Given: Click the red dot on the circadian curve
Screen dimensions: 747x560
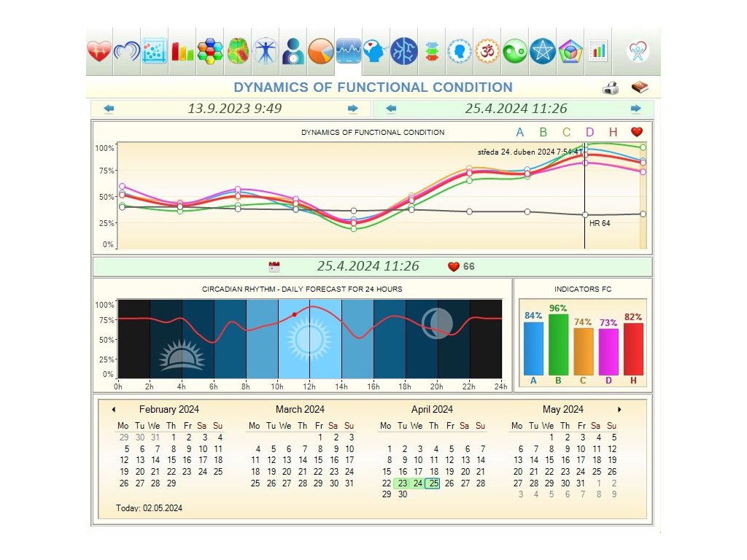Looking at the screenshot, I should point(295,314).
